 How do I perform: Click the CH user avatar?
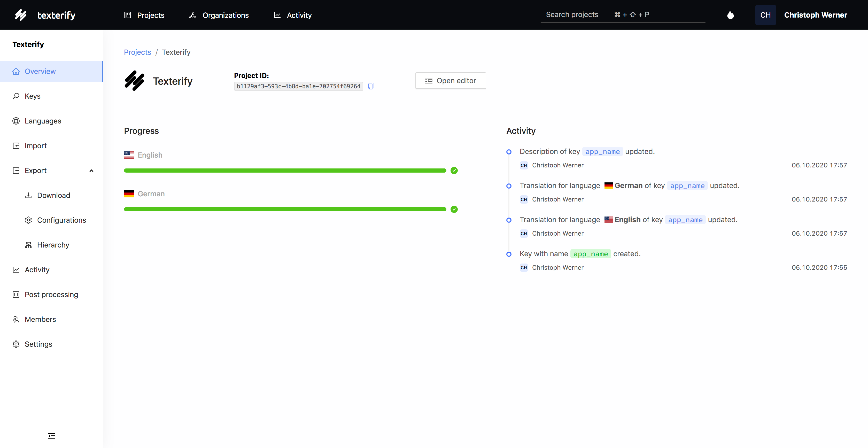coord(765,15)
